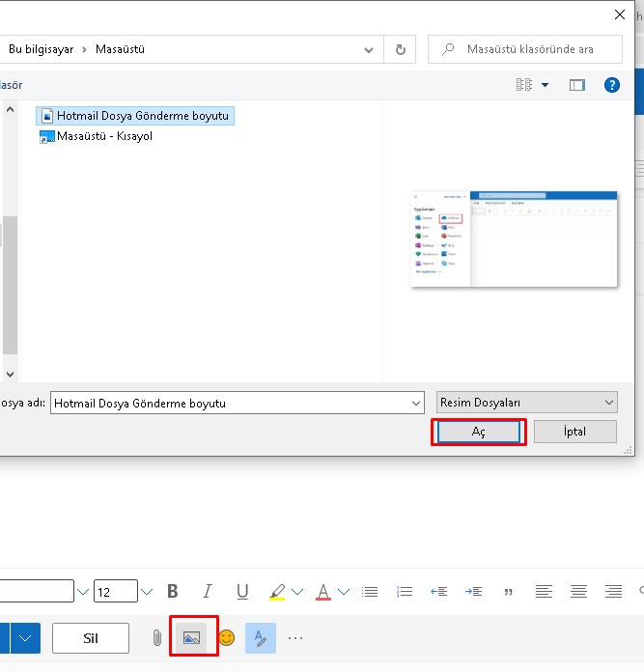This screenshot has height=672, width=644.
Task: Open the font size dropdown arrow
Action: [147, 592]
